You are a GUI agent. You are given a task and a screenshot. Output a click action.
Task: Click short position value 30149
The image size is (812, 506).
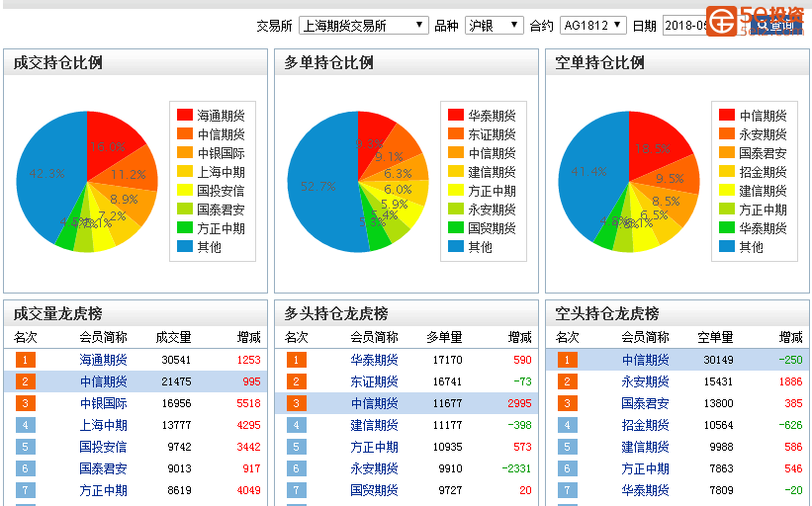click(x=718, y=360)
